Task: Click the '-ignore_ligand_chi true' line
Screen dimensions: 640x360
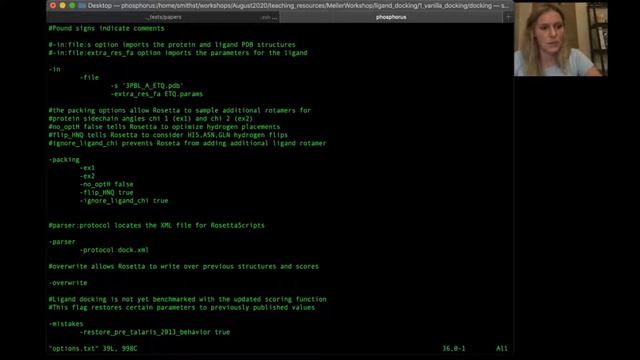Action: (x=124, y=200)
